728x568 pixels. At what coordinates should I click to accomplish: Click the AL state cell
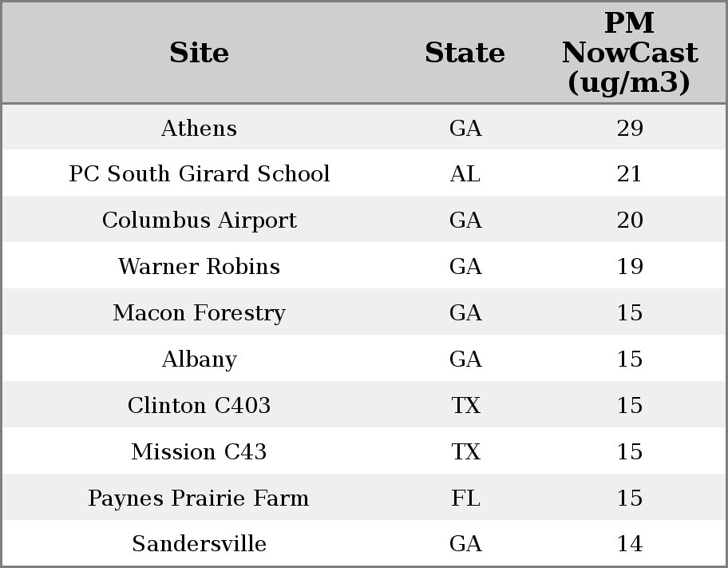465,174
